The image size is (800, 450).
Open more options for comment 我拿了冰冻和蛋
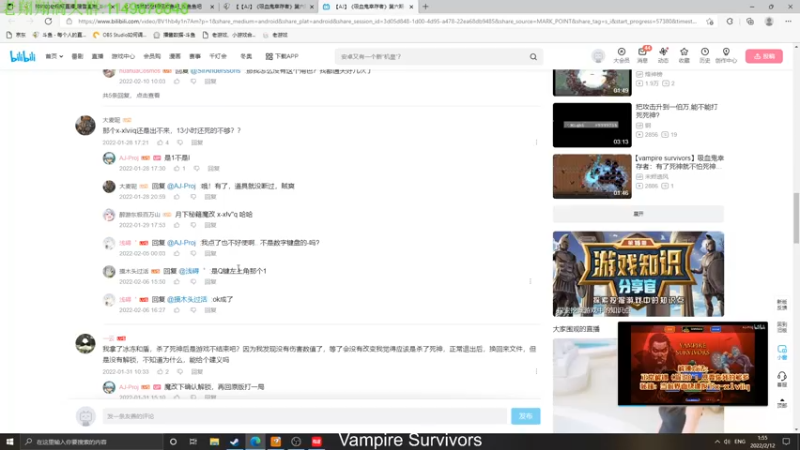point(536,371)
